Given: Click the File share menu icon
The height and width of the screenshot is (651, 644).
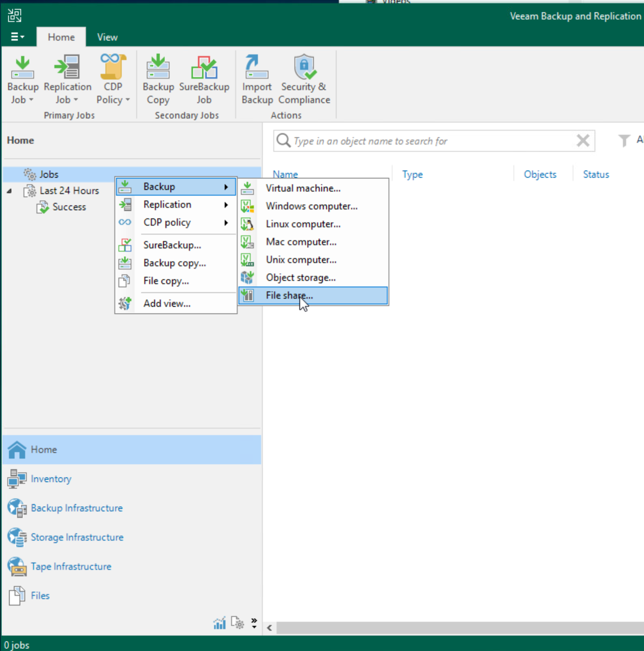Looking at the screenshot, I should [248, 295].
